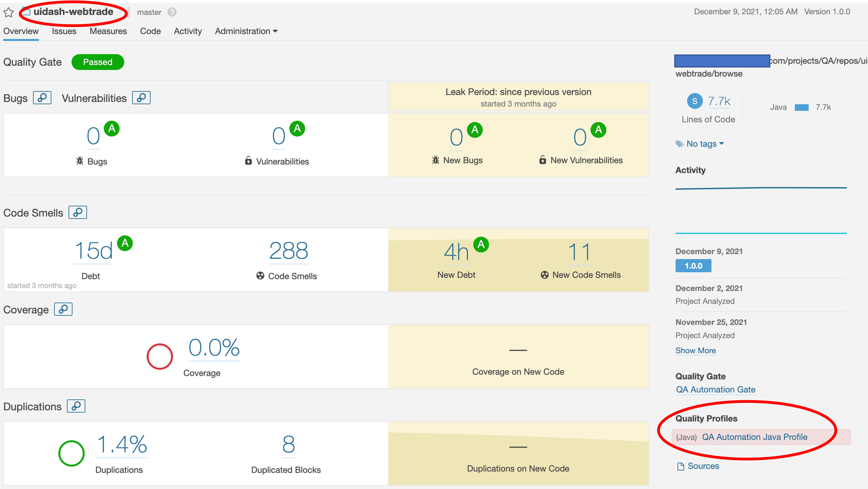Open Bugs details via key icon
868x489 pixels.
(x=42, y=98)
